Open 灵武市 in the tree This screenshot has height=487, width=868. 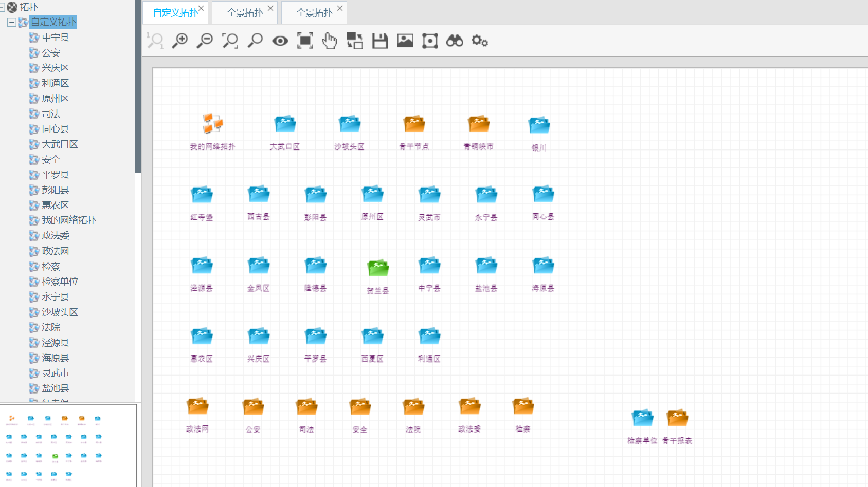(56, 373)
